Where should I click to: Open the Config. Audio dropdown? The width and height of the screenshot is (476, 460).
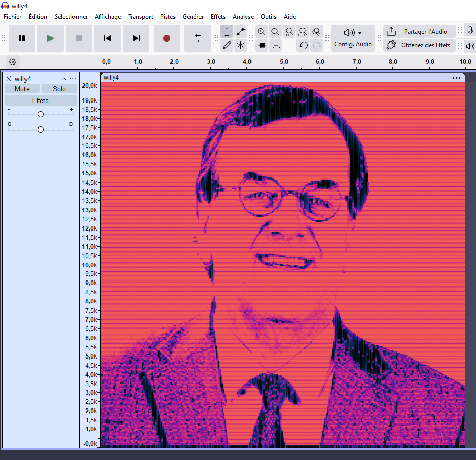coord(353,38)
